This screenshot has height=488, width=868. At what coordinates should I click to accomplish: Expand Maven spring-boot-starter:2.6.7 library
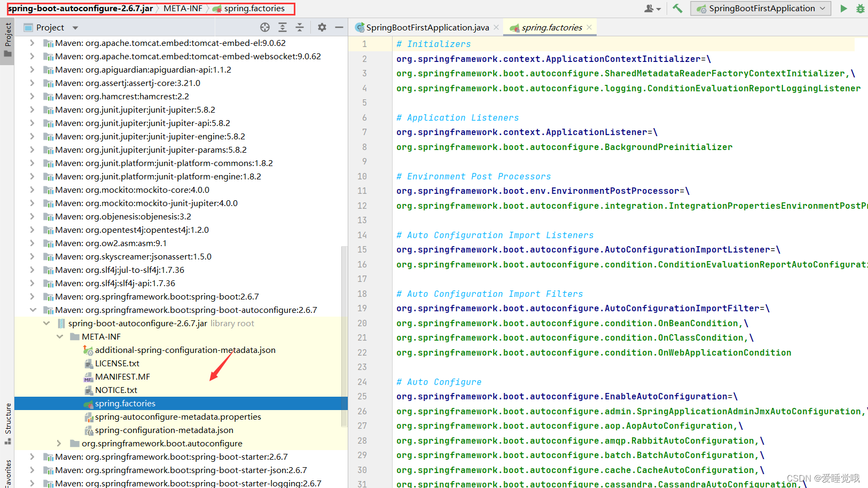[33, 456]
